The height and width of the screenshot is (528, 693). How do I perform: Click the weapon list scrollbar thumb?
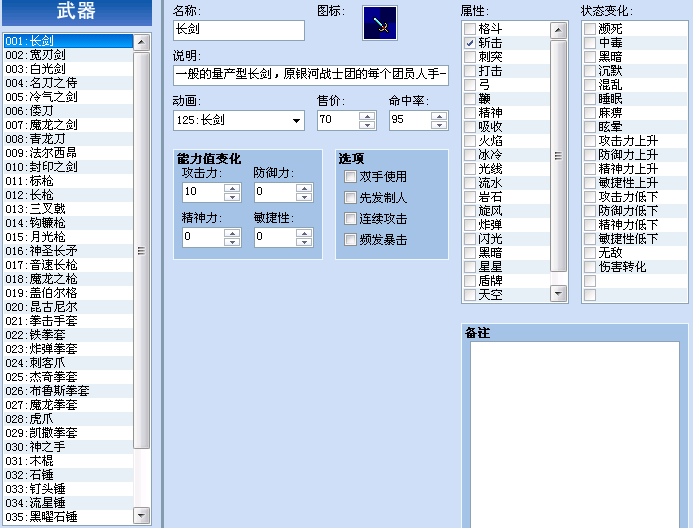pos(141,251)
